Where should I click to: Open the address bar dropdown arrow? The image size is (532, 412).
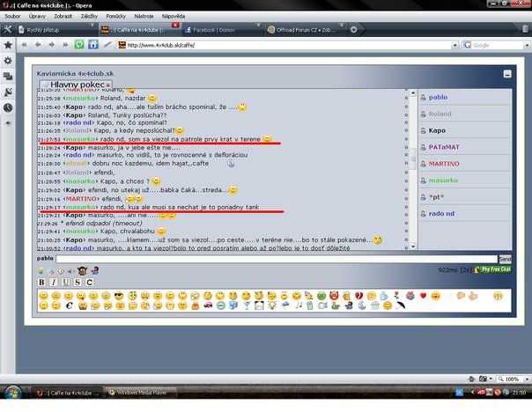[x=454, y=45]
